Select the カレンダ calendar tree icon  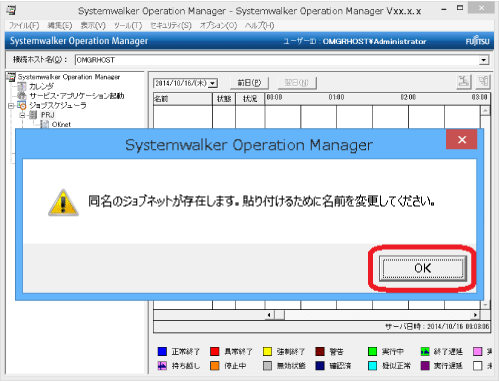coord(22,86)
